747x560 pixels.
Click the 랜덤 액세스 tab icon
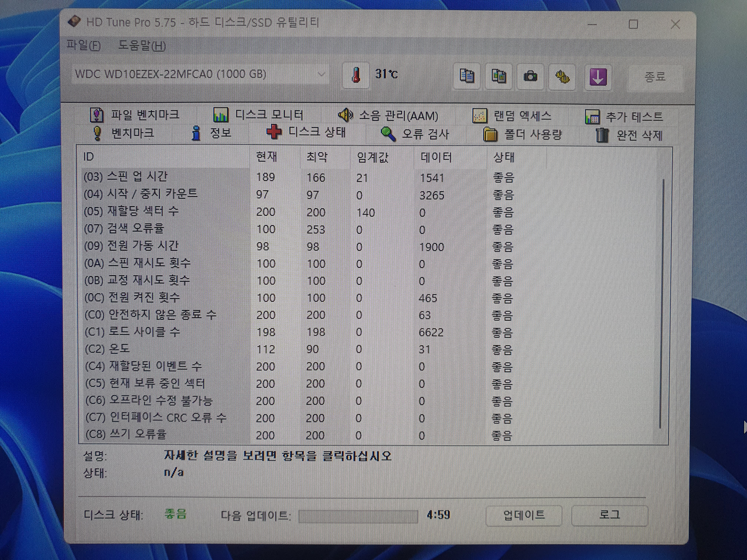pyautogui.click(x=479, y=116)
